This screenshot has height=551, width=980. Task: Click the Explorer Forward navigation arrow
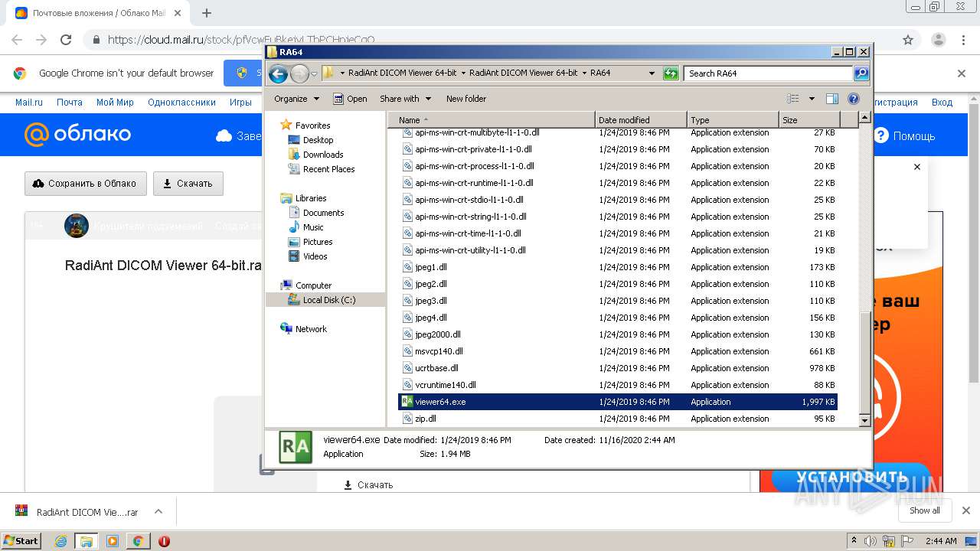pos(299,73)
